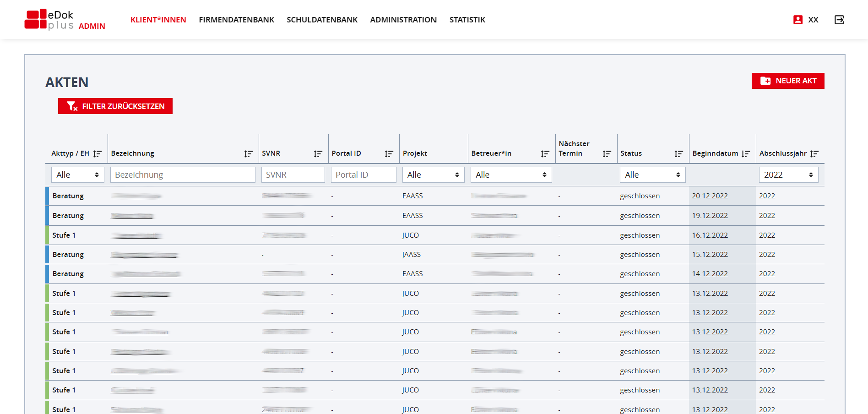Sort by Portal ID column icon
Viewport: 868px width, 414px height.
pos(389,154)
